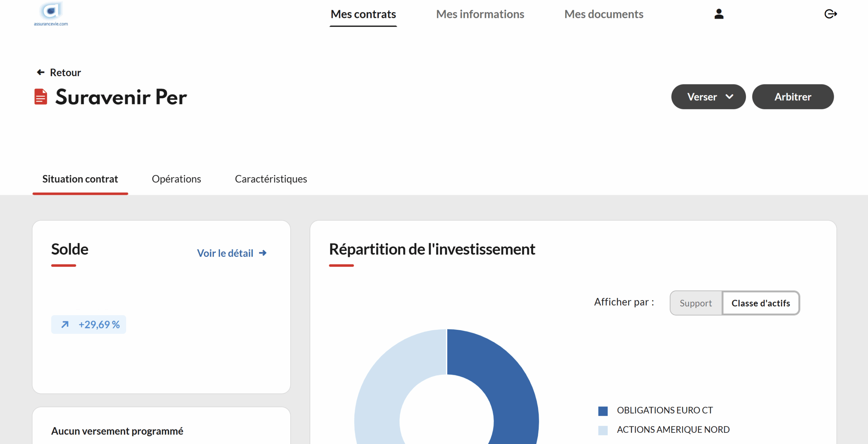Click the blue Obligations Euro CT legend square
Viewport: 868px width, 444px height.
tap(603, 410)
